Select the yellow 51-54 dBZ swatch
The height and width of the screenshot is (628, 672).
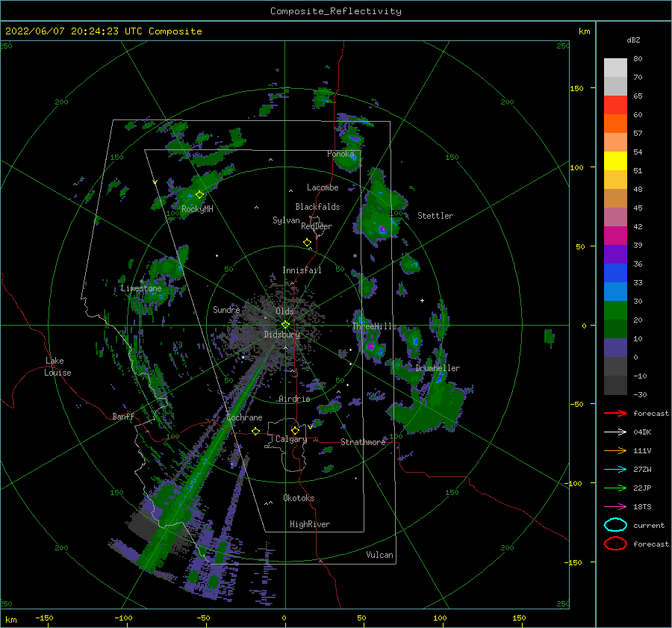click(x=615, y=161)
